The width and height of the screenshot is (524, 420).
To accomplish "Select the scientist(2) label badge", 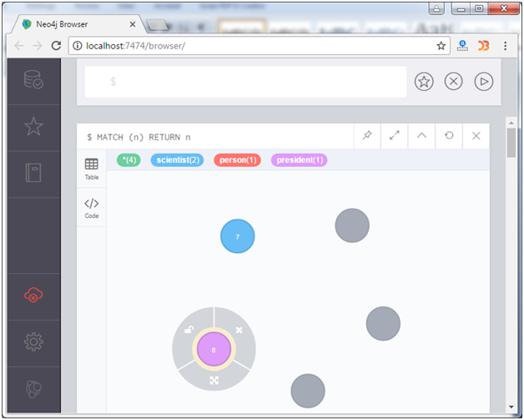I will (178, 160).
